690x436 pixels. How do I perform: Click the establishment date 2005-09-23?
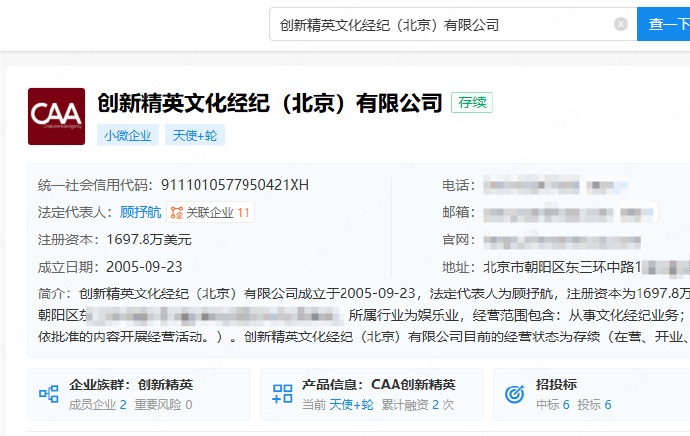pyautogui.click(x=144, y=267)
